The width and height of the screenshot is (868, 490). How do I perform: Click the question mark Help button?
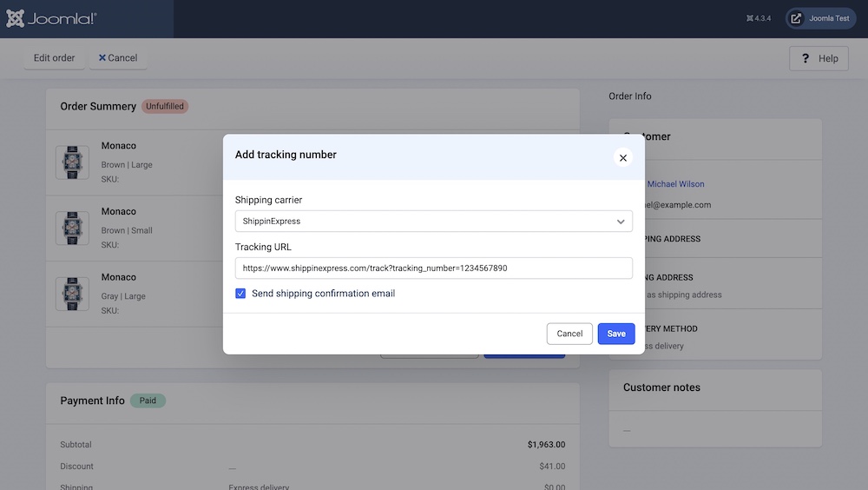pyautogui.click(x=818, y=58)
